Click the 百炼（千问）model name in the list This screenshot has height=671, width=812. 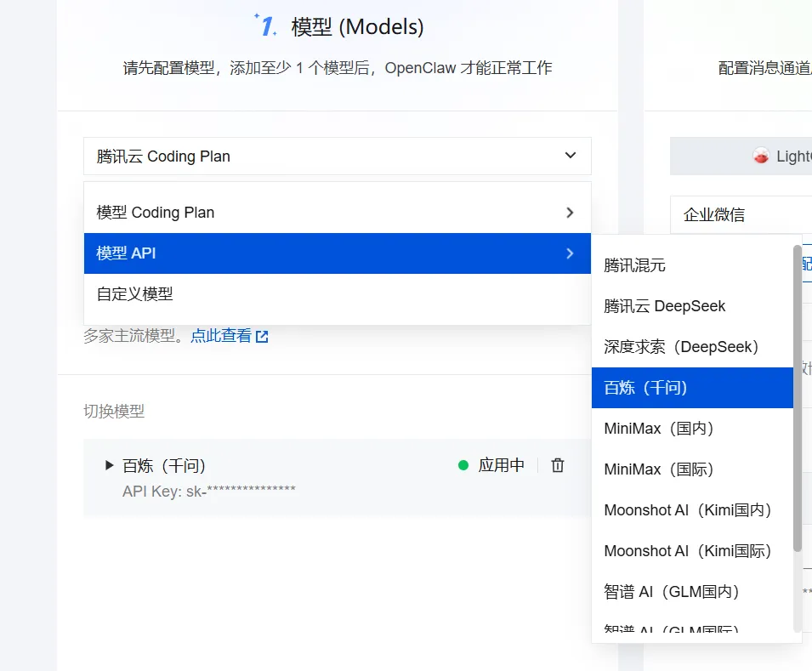coord(164,465)
